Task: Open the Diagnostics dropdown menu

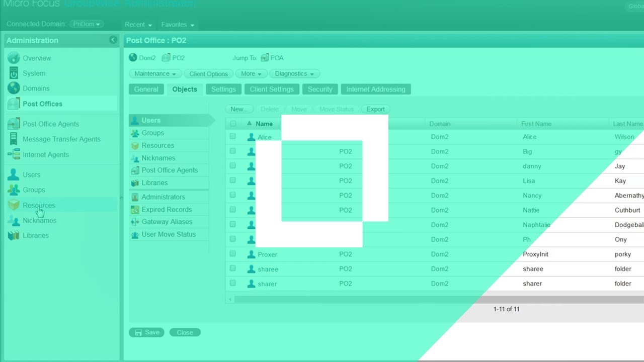Action: tap(295, 73)
